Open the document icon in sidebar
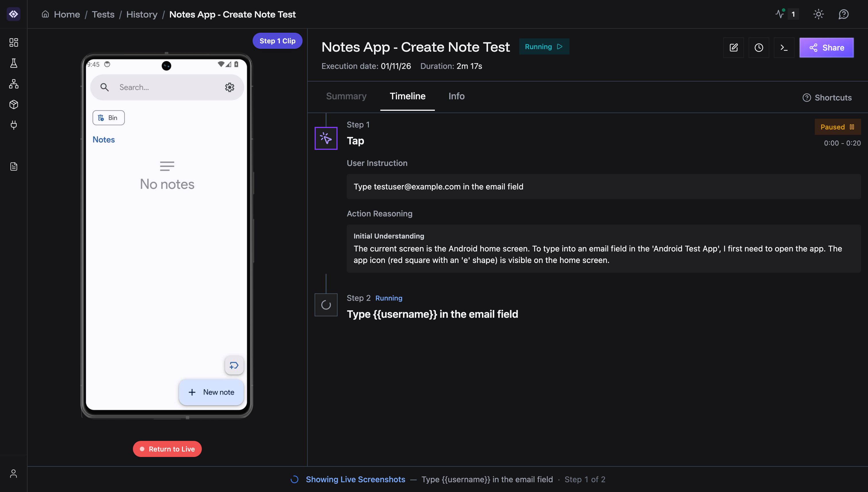Screen dimensions: 868x492 13,166
